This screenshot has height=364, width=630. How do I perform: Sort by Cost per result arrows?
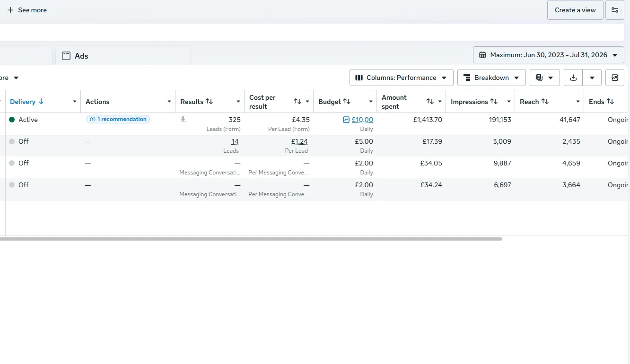point(297,102)
